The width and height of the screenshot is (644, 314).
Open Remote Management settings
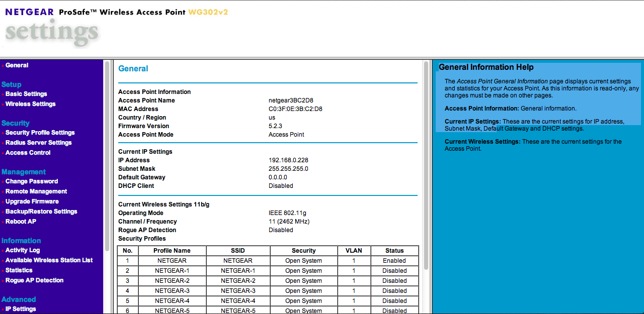pyautogui.click(x=36, y=191)
